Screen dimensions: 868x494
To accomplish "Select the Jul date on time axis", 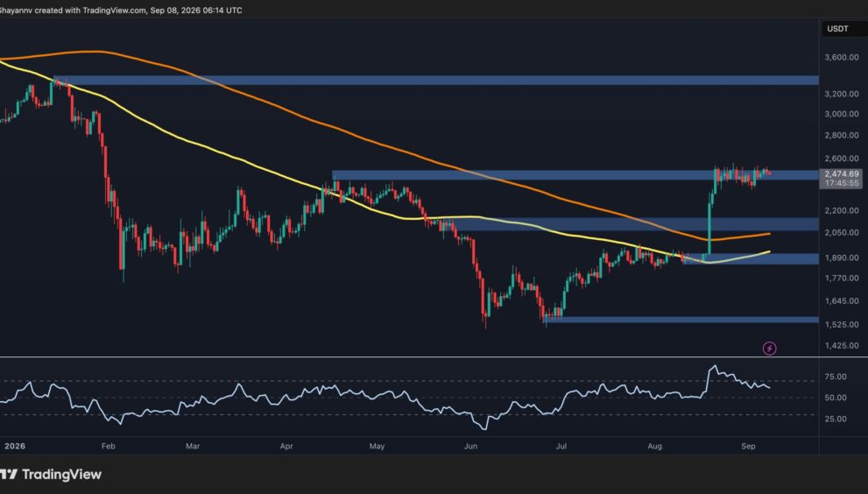I will tap(561, 446).
